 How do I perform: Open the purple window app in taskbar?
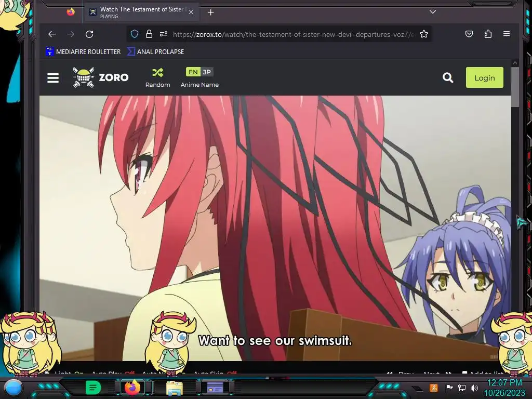[215, 388]
